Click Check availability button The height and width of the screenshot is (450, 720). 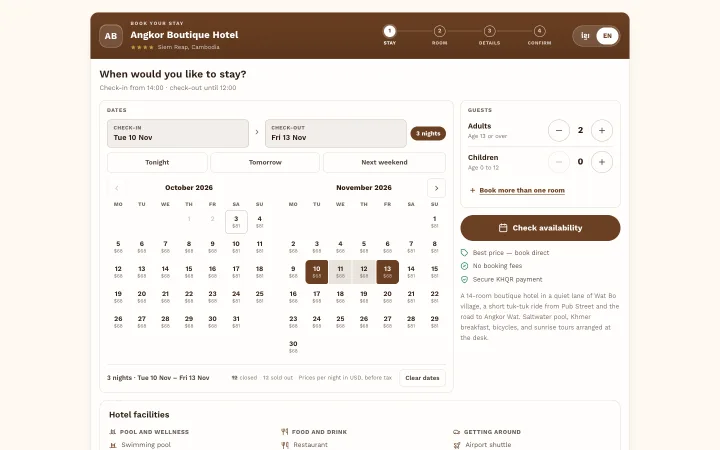[540, 228]
